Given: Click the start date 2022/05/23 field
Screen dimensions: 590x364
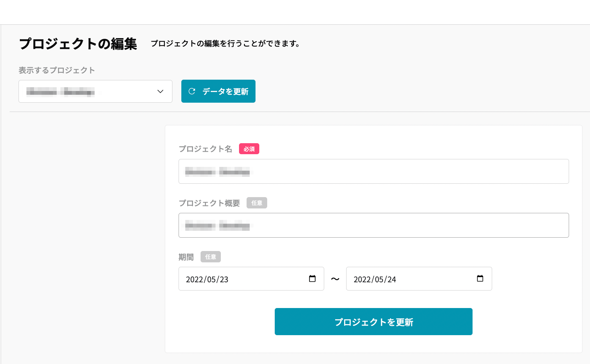Looking at the screenshot, I should [x=251, y=279].
